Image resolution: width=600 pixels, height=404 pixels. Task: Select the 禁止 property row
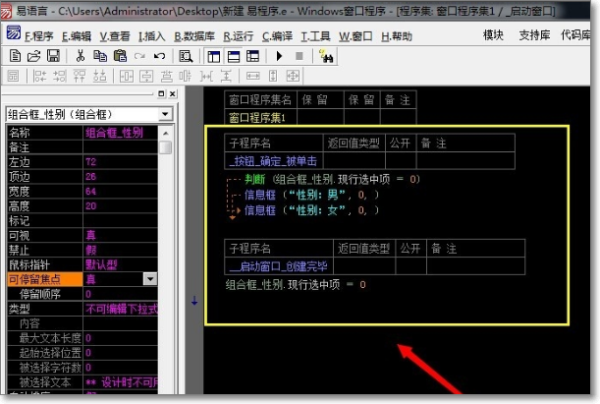(82, 250)
